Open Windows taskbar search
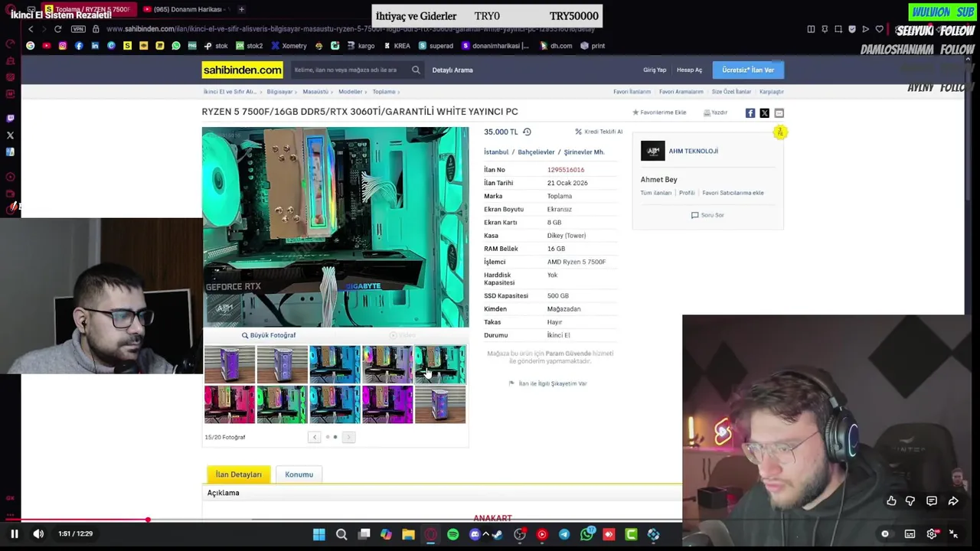This screenshot has width=980, height=551. point(341,534)
